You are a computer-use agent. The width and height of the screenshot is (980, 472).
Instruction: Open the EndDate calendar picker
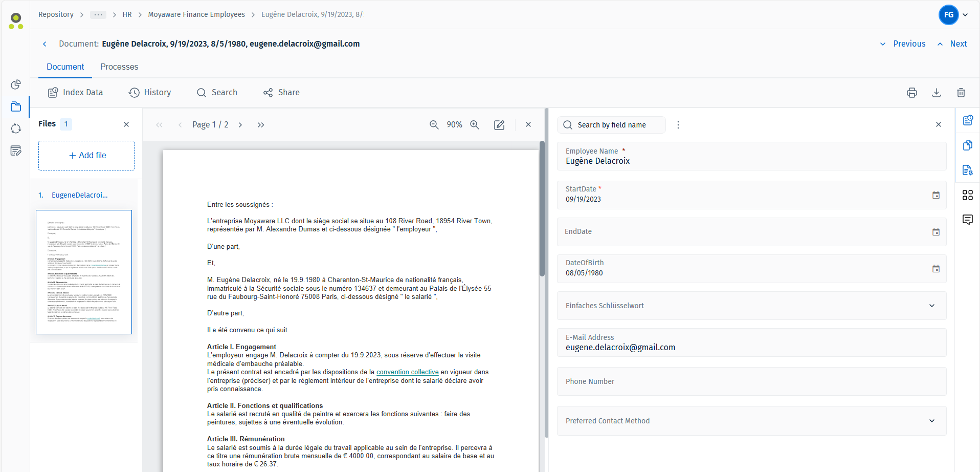point(936,231)
